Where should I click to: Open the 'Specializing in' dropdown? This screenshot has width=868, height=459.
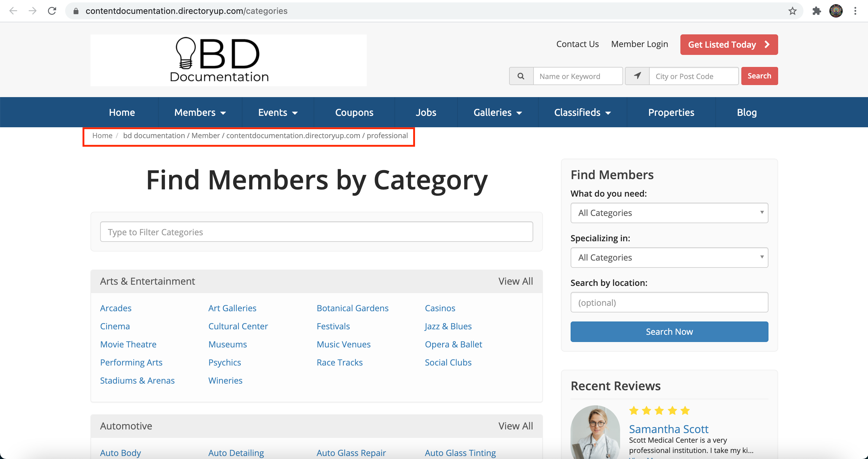coord(669,258)
